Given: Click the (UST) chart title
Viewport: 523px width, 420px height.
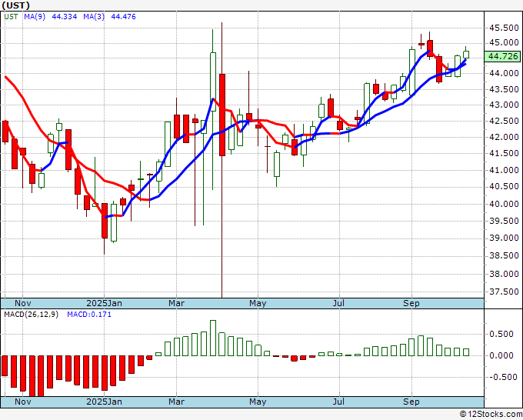Looking at the screenshot, I should point(15,5).
